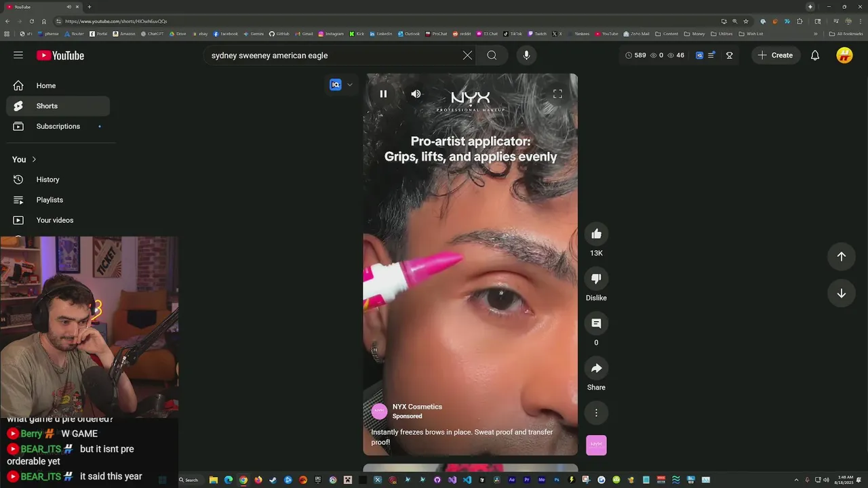Open taskbar volume control
868x488 pixels.
coord(826,480)
